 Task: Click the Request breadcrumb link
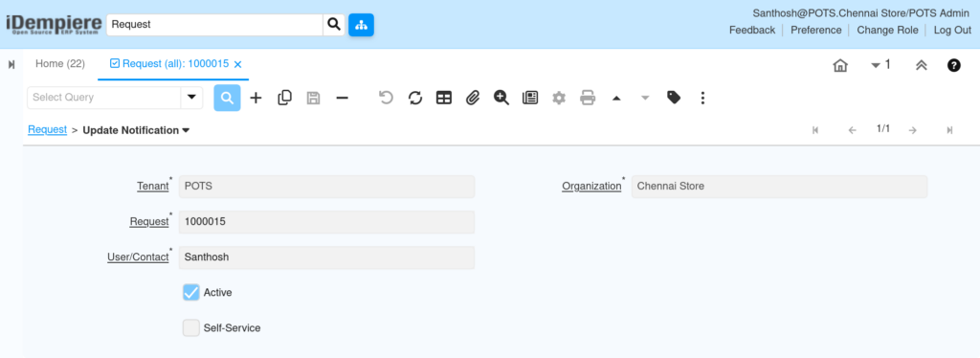pos(48,130)
